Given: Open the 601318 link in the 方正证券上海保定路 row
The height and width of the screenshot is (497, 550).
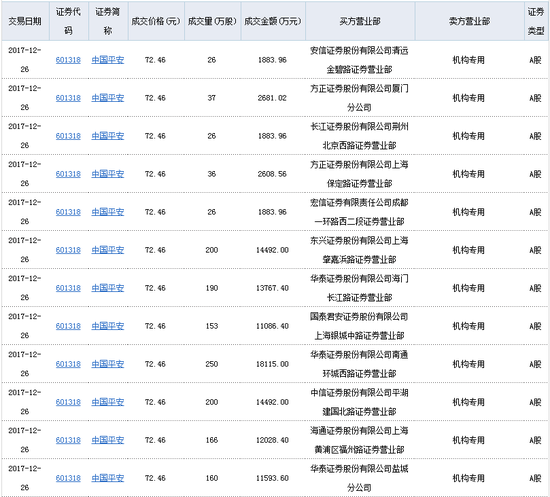Looking at the screenshot, I should click(68, 174).
